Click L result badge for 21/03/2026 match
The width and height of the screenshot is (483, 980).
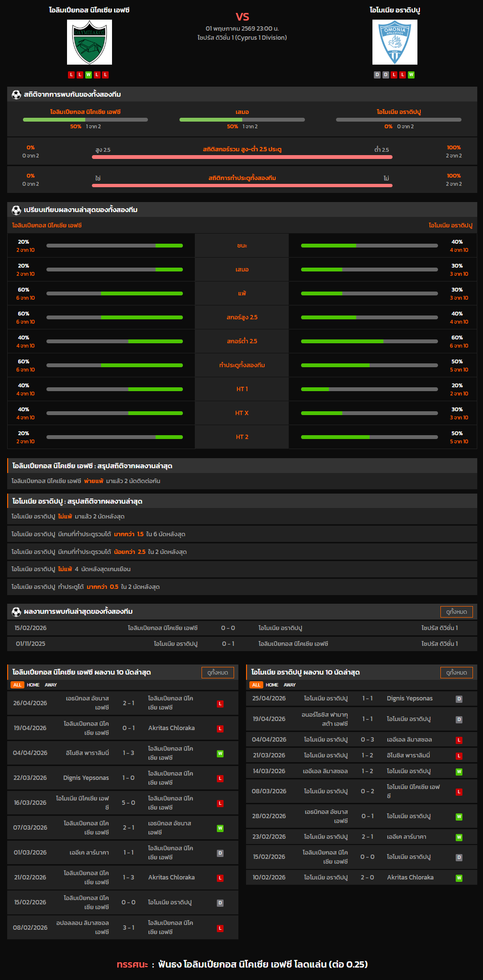(459, 756)
